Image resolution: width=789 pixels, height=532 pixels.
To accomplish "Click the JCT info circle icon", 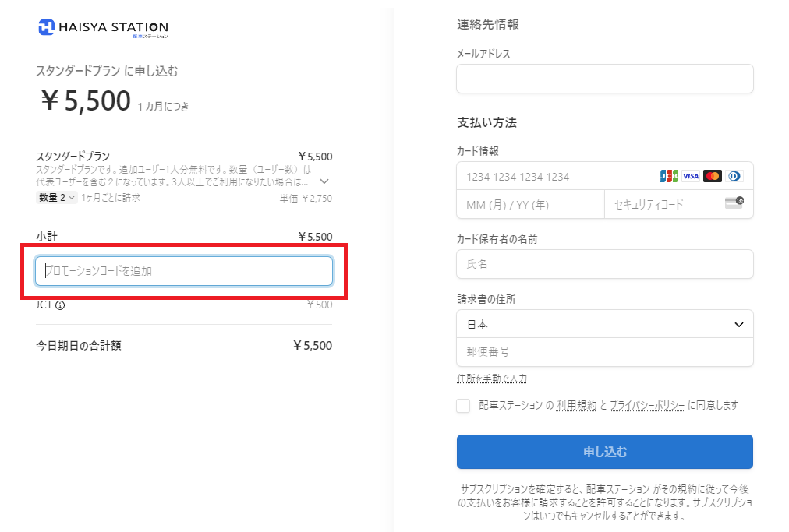I will point(60,305).
